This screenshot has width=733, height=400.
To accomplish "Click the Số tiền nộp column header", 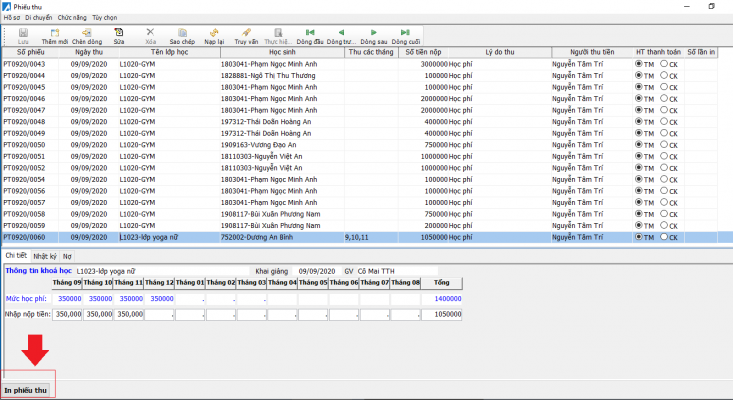I will (x=423, y=52).
